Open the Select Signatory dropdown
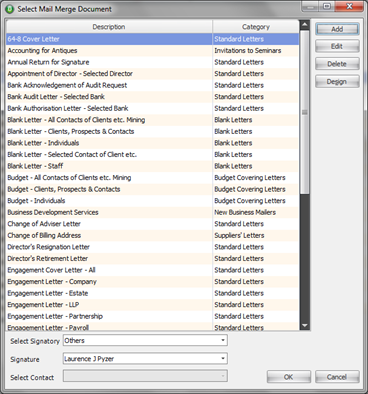The image size is (368, 394). pyautogui.click(x=145, y=340)
